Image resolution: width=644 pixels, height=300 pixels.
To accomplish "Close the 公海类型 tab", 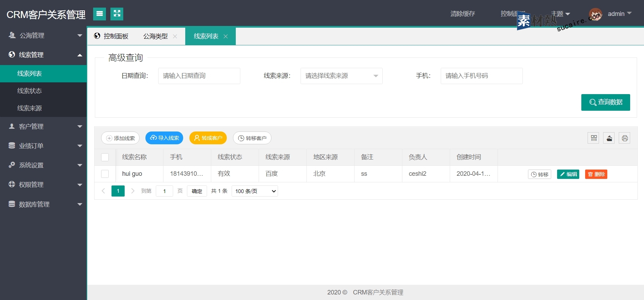I will [175, 36].
